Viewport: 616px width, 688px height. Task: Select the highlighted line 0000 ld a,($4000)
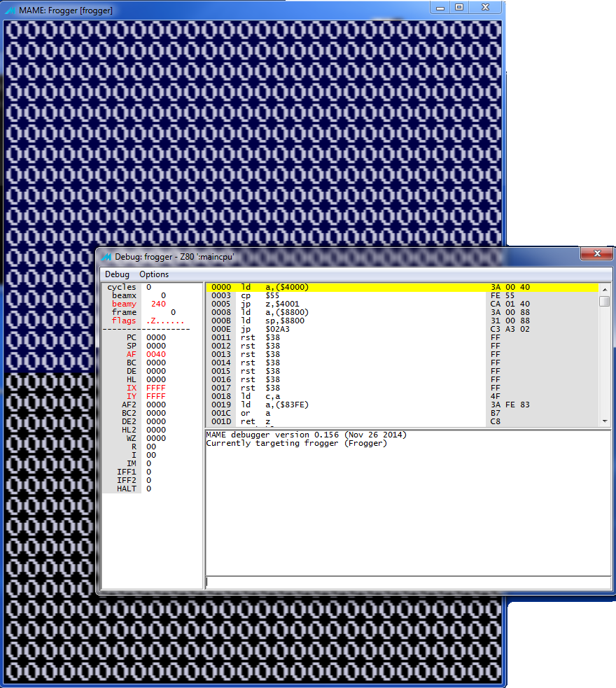click(402, 287)
